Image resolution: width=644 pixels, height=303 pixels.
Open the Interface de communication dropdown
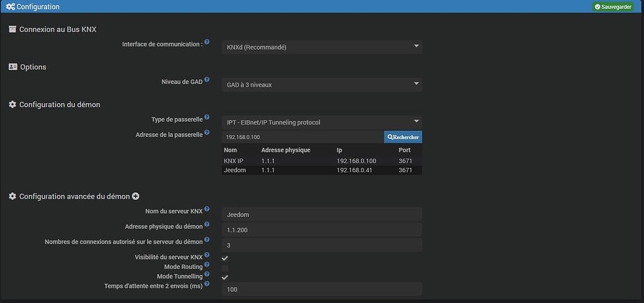tap(322, 47)
